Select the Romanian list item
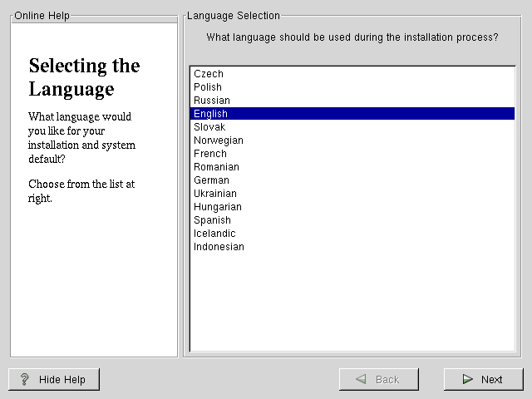 pyautogui.click(x=217, y=167)
